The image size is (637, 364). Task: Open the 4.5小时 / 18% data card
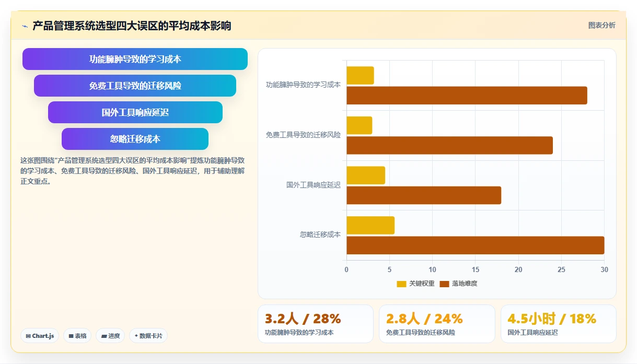(558, 323)
